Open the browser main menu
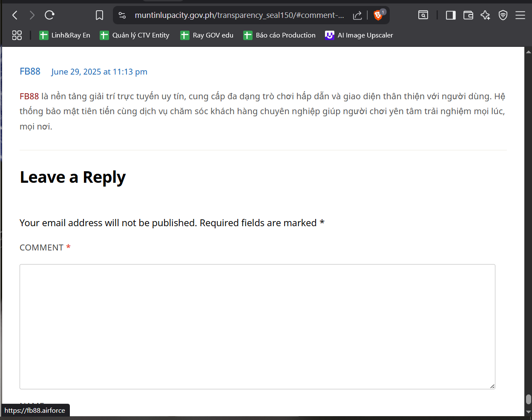Screen dimensions: 532x420 coord(520,15)
